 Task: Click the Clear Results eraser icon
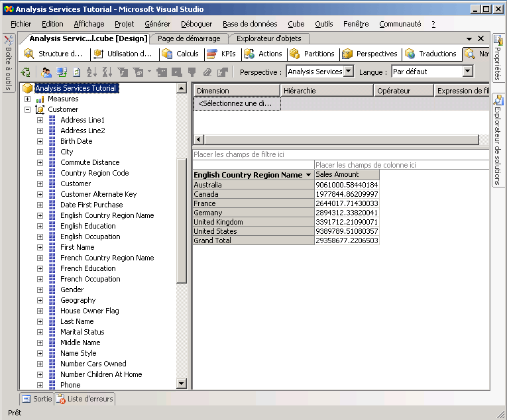207,72
